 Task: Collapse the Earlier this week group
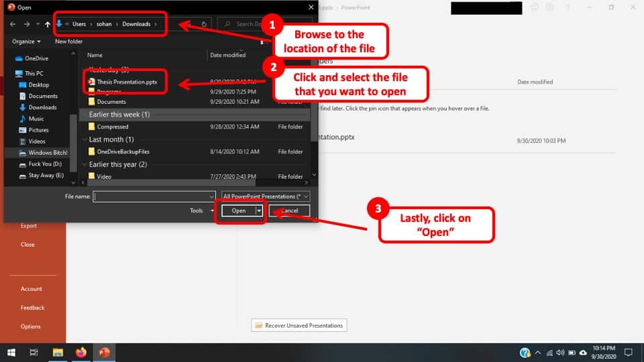point(85,115)
